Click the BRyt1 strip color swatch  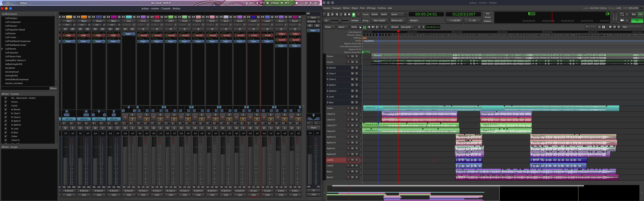click(x=69, y=17)
